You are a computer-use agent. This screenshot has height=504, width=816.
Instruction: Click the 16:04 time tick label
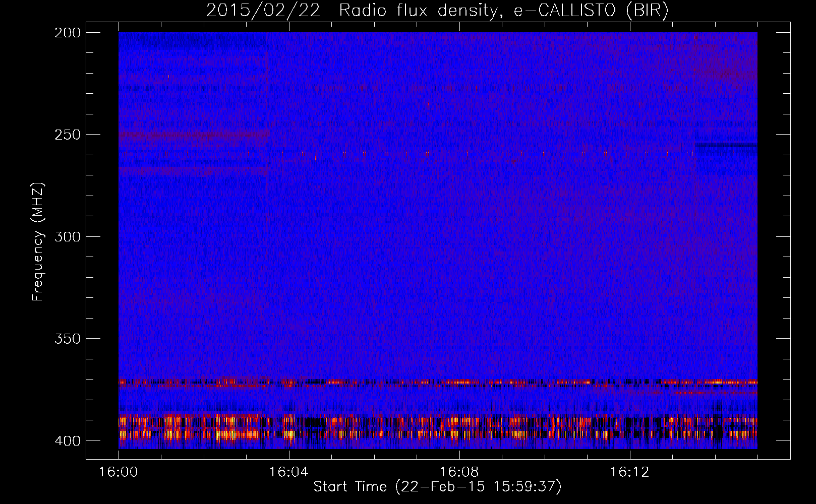pyautogui.click(x=289, y=472)
